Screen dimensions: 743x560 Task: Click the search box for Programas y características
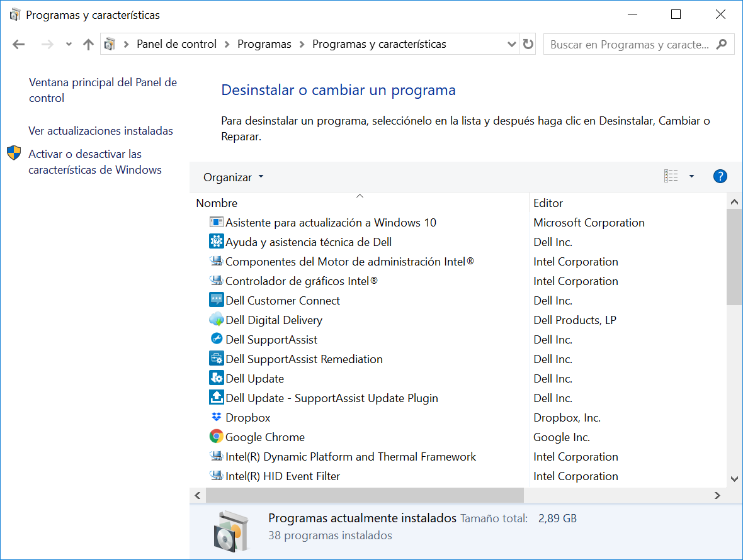(x=630, y=45)
